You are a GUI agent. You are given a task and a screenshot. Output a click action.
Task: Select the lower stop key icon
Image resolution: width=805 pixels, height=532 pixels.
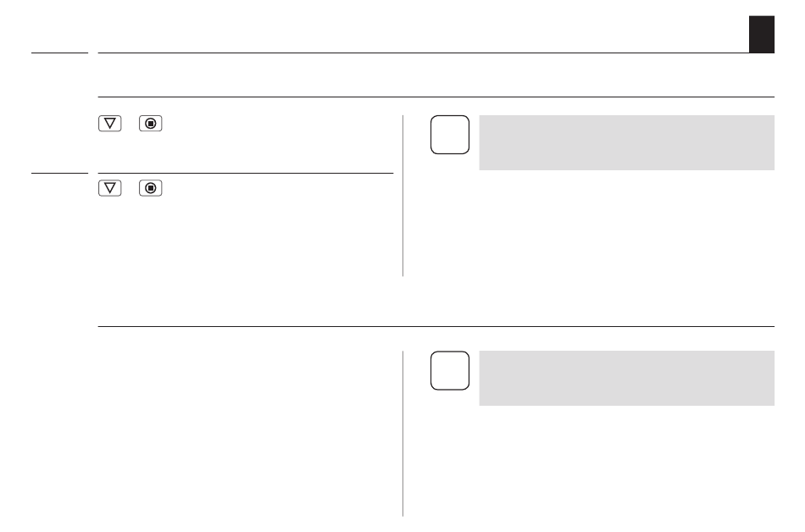click(x=151, y=188)
